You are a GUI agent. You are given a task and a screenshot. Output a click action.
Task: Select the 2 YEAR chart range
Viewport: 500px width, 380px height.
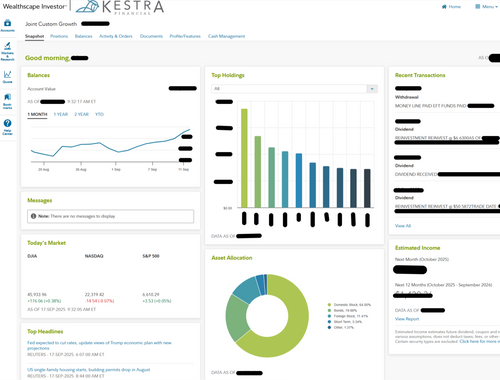tap(81, 114)
